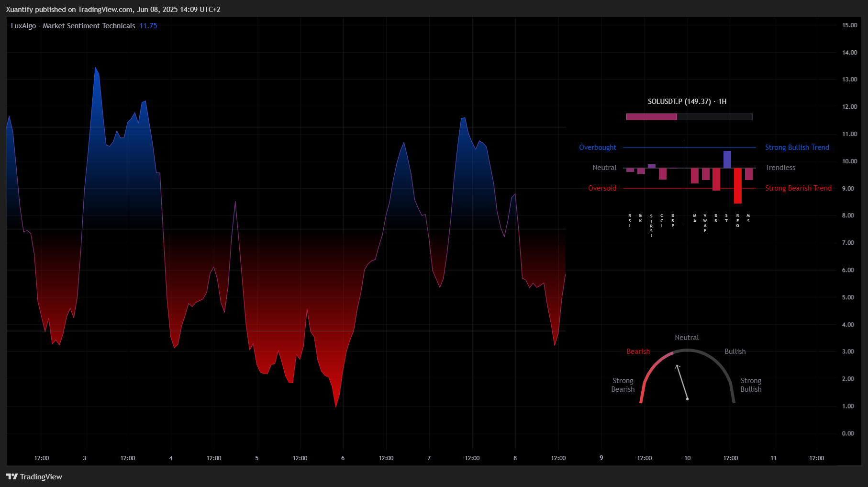868x487 pixels.
Task: Click the Bullish gauge label
Action: pos(735,351)
